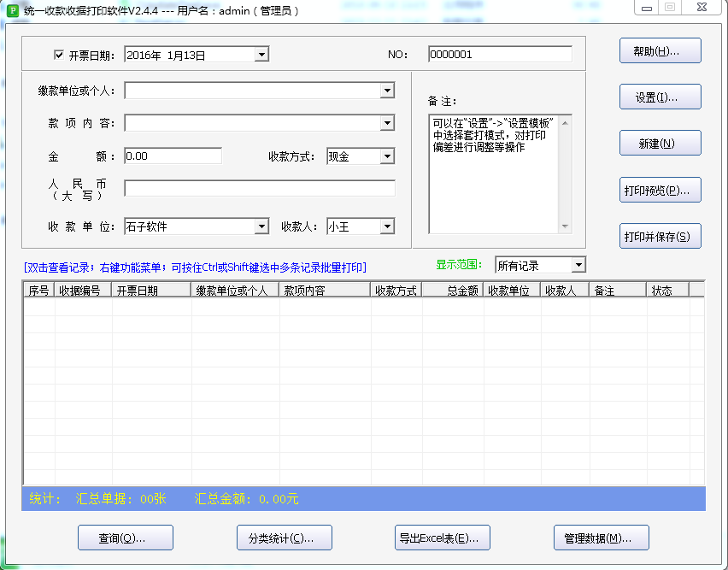The image size is (728, 570).
Task: Click 新建(N) to create a new record
Action: pyautogui.click(x=660, y=142)
